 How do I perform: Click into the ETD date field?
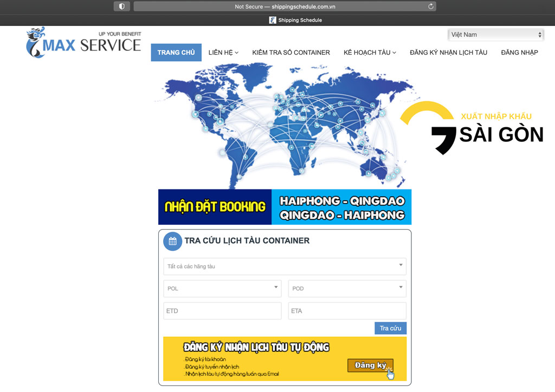click(x=222, y=311)
